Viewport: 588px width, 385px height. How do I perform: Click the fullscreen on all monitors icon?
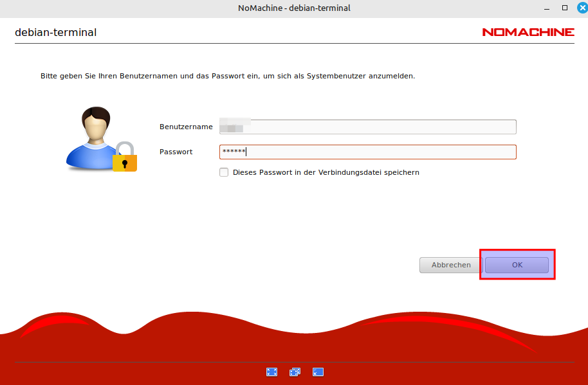pyautogui.click(x=295, y=372)
